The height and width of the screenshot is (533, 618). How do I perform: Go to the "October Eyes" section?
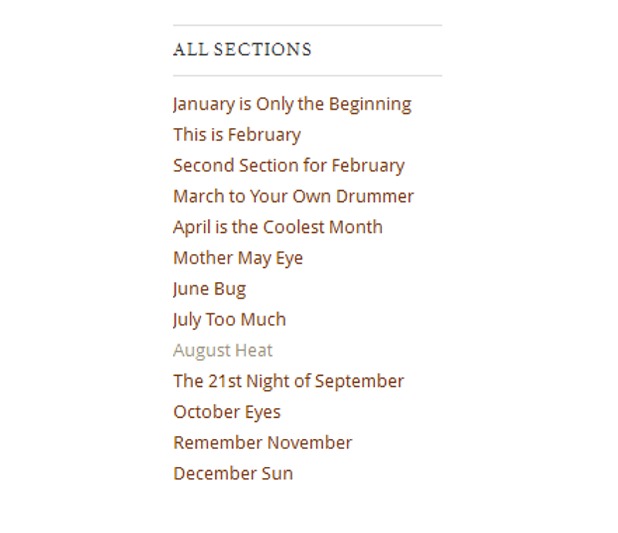226,412
